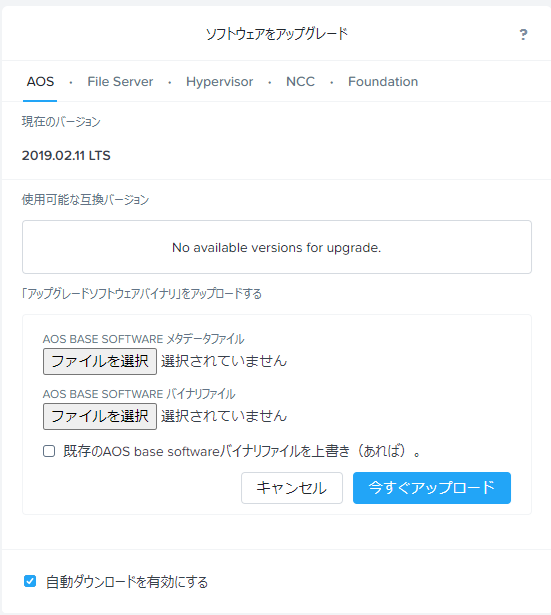
Task: Disable the 自動ダウンロードを有効にする checkbox
Action: (x=30, y=581)
